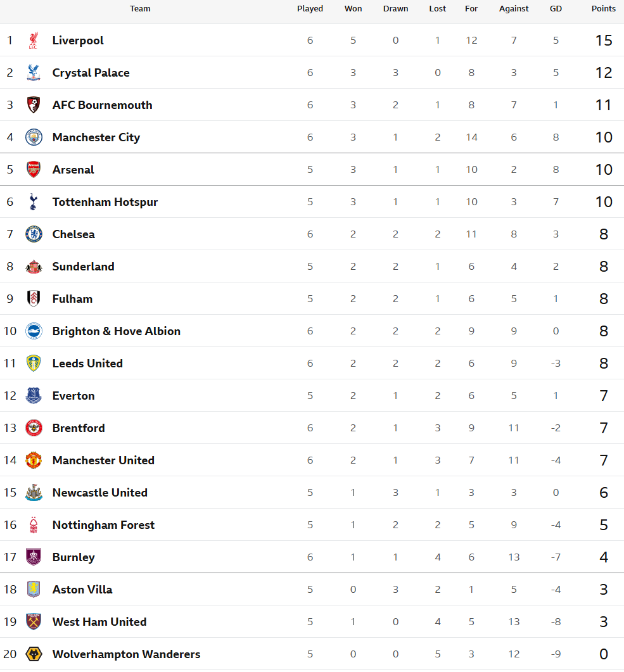Click the Sunderland team name

click(83, 267)
